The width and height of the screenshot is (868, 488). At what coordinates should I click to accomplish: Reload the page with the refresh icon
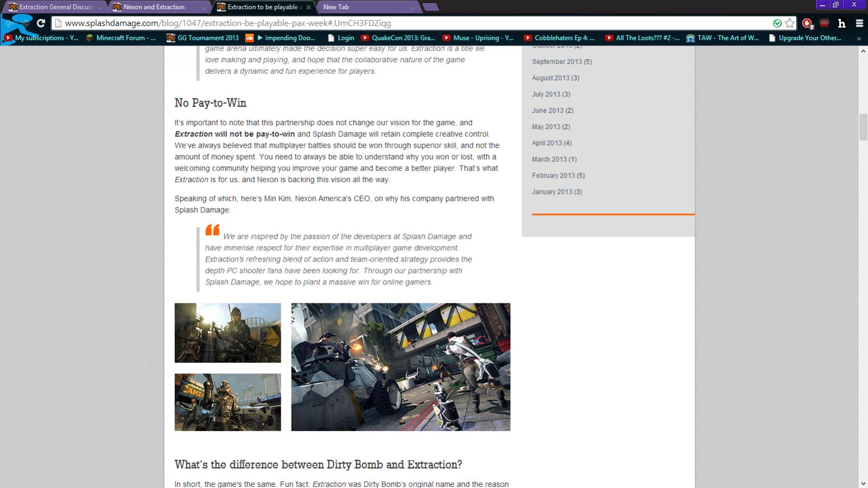pos(41,23)
